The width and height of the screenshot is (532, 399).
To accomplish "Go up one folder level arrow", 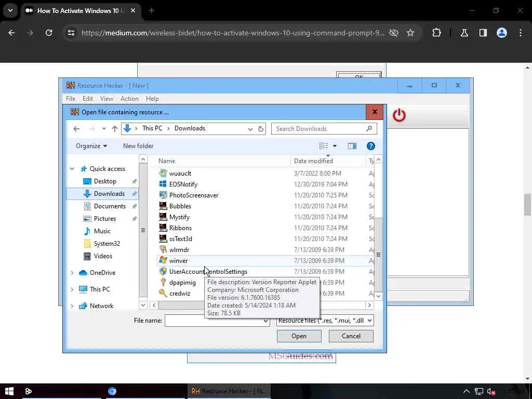I will [115, 129].
